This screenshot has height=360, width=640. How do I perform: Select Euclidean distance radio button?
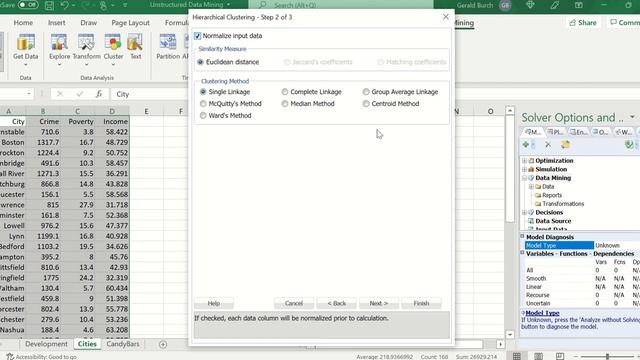[x=200, y=62]
